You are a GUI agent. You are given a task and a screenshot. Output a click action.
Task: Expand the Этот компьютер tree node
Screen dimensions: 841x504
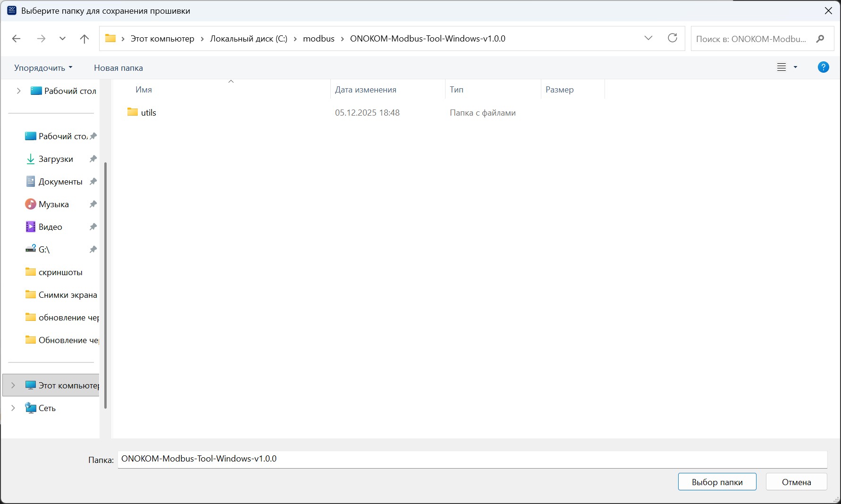click(x=13, y=386)
